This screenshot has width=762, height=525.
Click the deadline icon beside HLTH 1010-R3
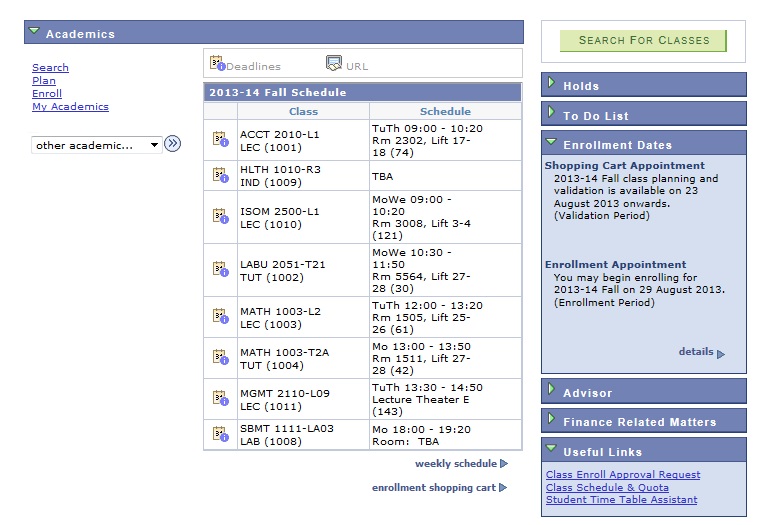pyautogui.click(x=220, y=175)
